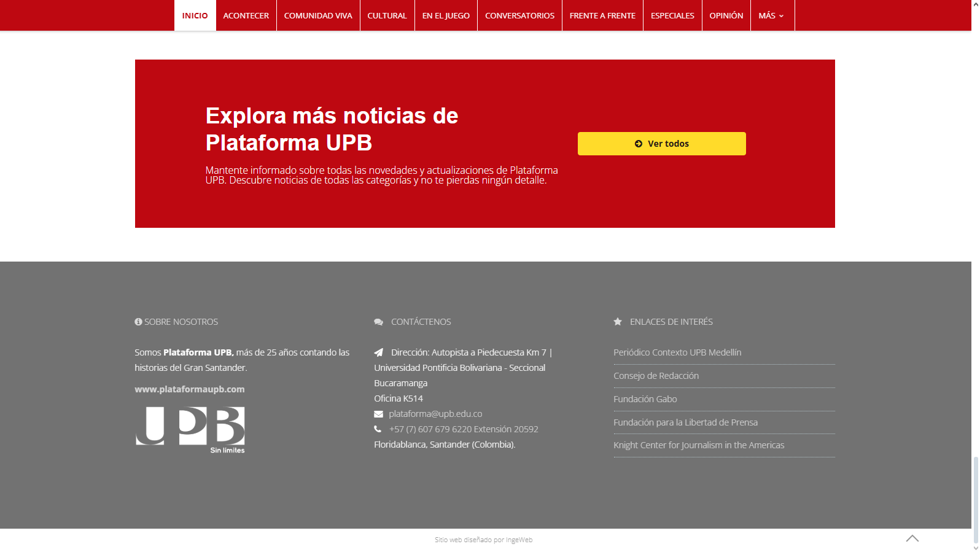Open Knight Center for Journalism in the Americas

point(699,445)
